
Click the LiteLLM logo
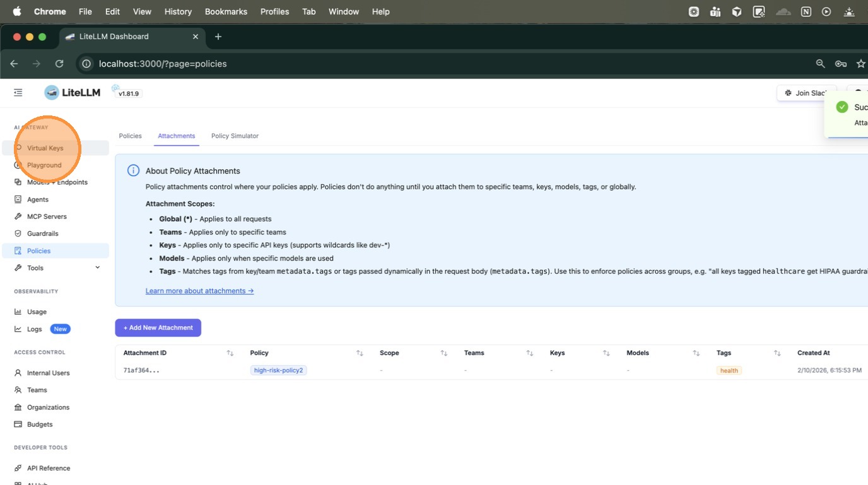click(73, 93)
